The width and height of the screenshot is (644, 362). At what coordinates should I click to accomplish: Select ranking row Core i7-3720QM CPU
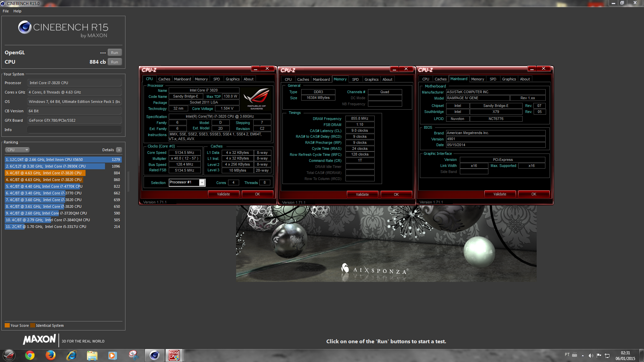(x=63, y=213)
